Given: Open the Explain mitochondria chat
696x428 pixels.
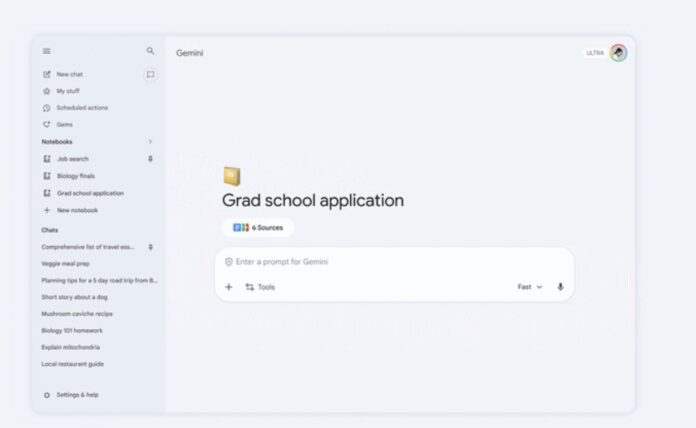Looking at the screenshot, I should [x=71, y=347].
